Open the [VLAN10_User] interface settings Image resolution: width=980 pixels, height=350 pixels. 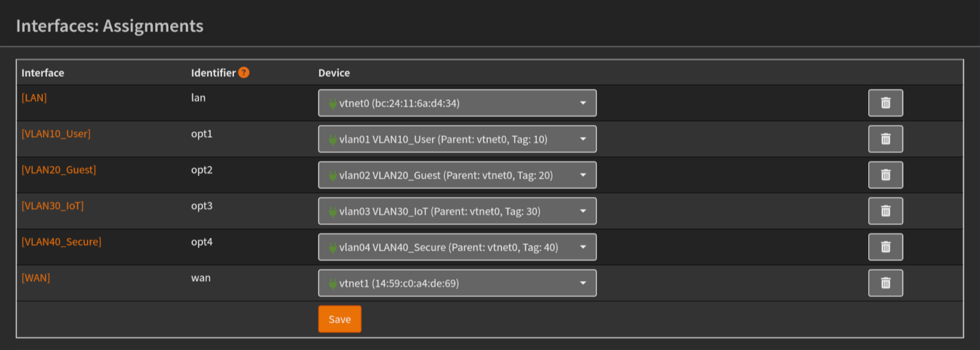[56, 133]
